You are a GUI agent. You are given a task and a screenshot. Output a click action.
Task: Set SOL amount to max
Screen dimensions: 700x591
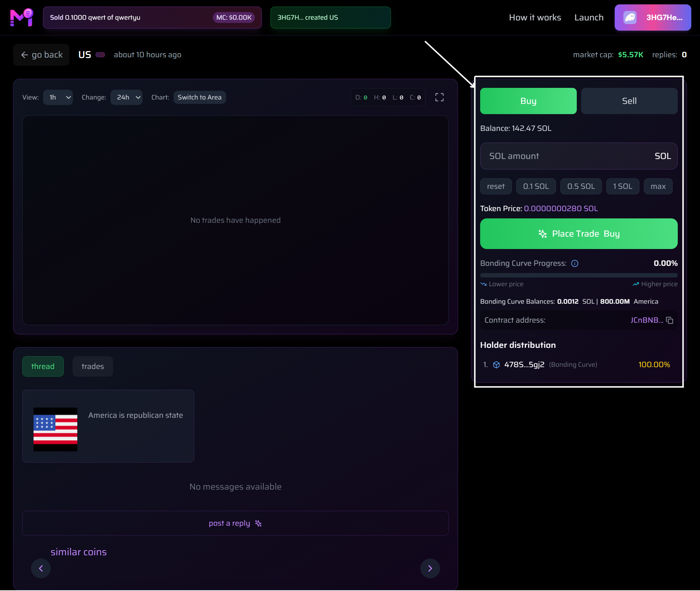tap(658, 186)
